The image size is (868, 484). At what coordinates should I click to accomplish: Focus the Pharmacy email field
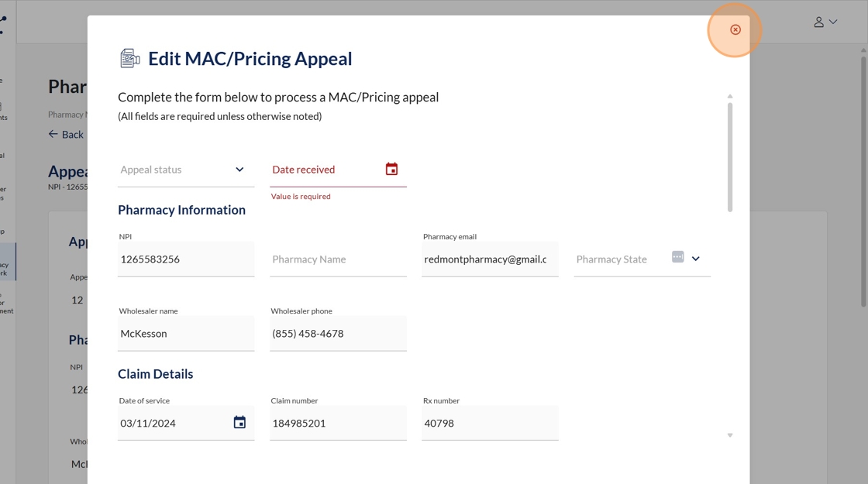tap(486, 259)
